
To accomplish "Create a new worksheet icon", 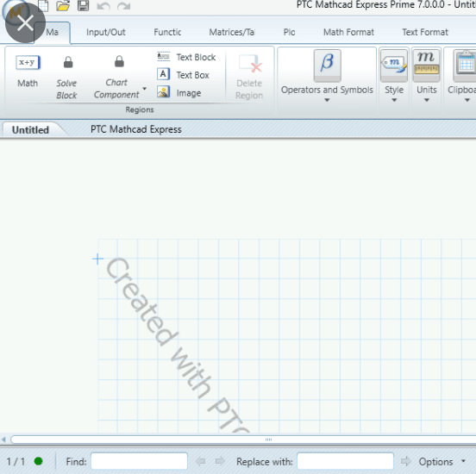I will (x=43, y=5).
